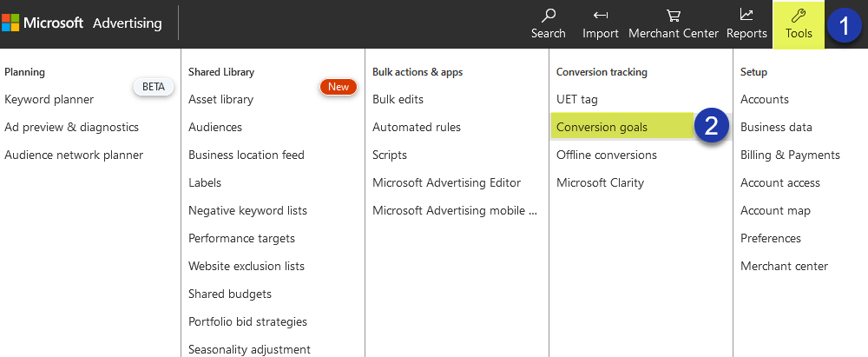This screenshot has width=868, height=357.
Task: Open UET tag
Action: point(577,99)
